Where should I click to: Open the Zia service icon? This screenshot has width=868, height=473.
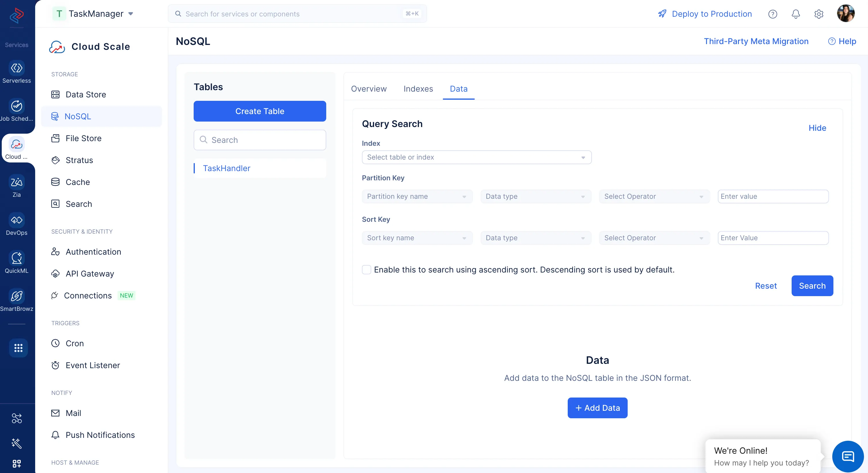coord(16,182)
